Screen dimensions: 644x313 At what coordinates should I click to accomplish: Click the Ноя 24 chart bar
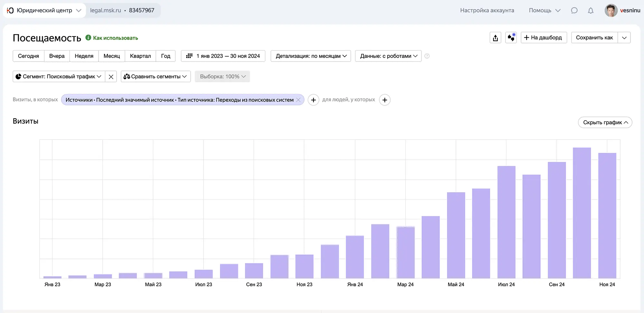[607, 215]
